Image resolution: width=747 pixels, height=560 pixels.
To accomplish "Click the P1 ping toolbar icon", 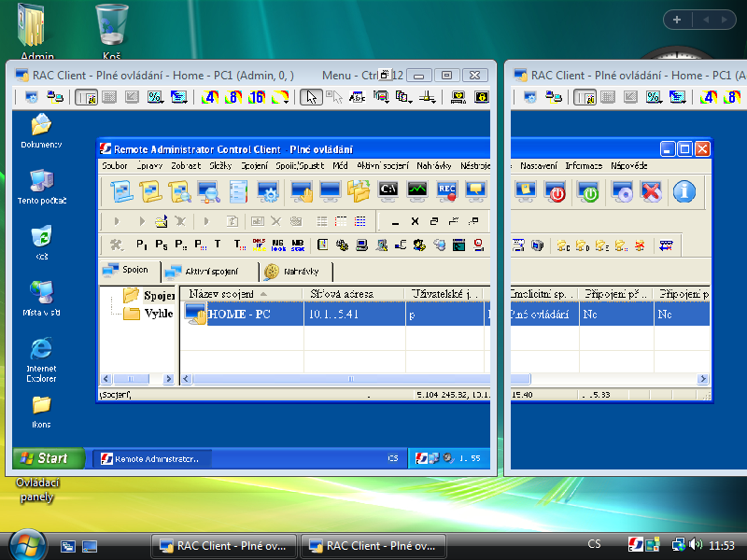I will [142, 245].
